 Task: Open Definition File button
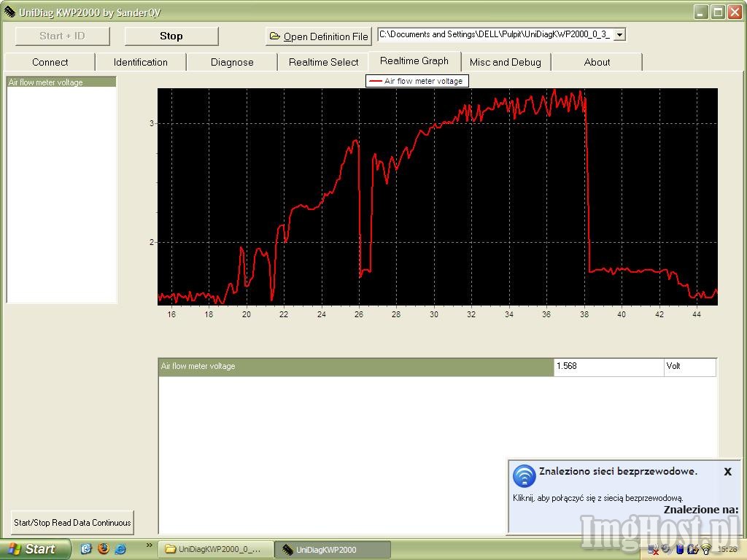(319, 36)
